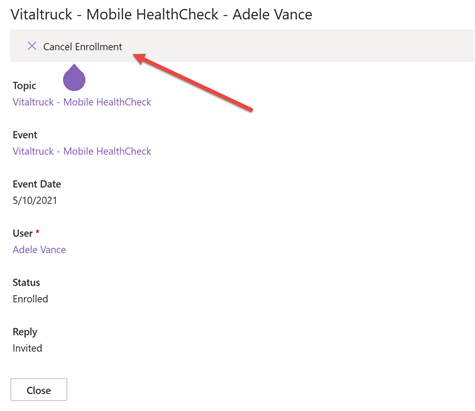Select the Cancel Enrollment command text
Screen dimensions: 475x411
pyautogui.click(x=83, y=47)
